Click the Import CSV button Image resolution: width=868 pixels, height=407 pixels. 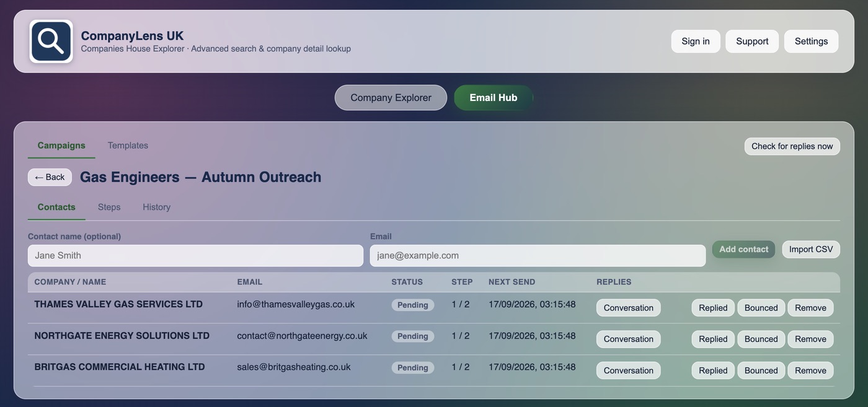point(811,249)
